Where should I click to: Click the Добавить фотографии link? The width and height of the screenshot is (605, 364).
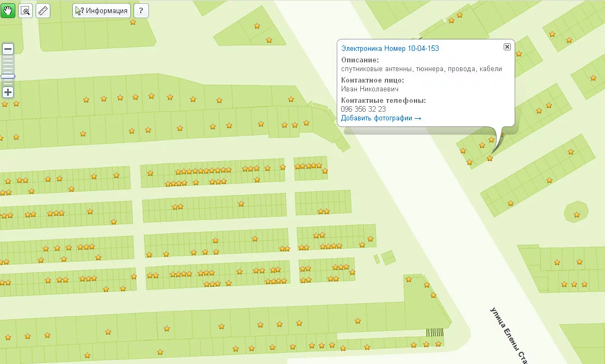[x=381, y=118]
